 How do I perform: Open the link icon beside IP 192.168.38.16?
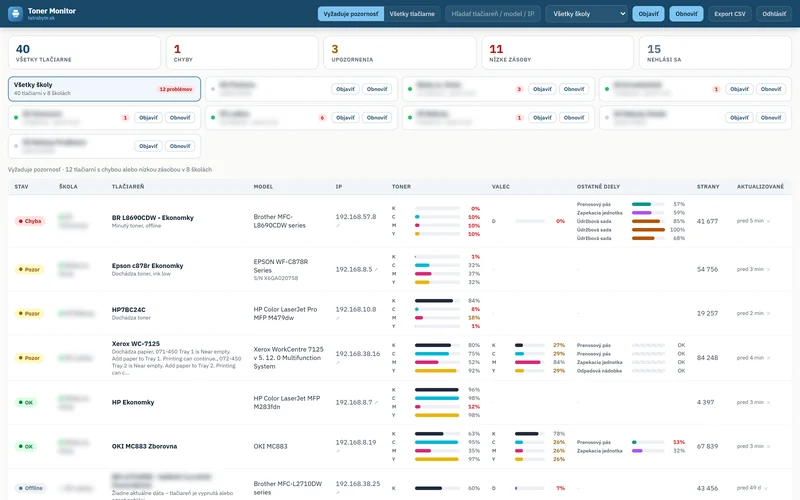pos(338,362)
